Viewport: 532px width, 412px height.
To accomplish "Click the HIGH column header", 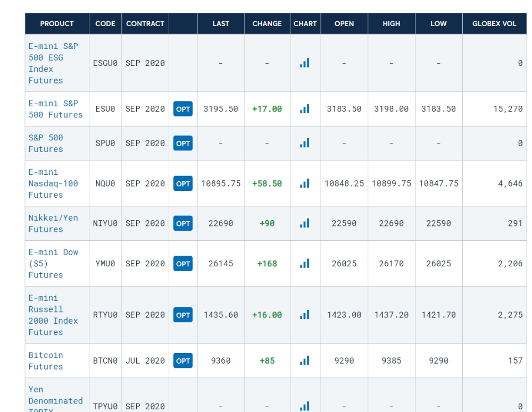I will point(391,24).
